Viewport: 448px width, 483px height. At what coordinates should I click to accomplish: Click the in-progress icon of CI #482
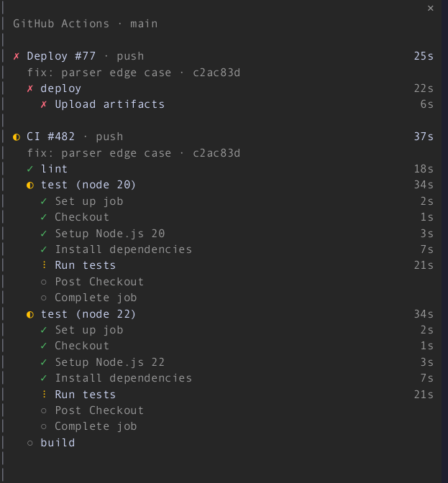pos(17,137)
